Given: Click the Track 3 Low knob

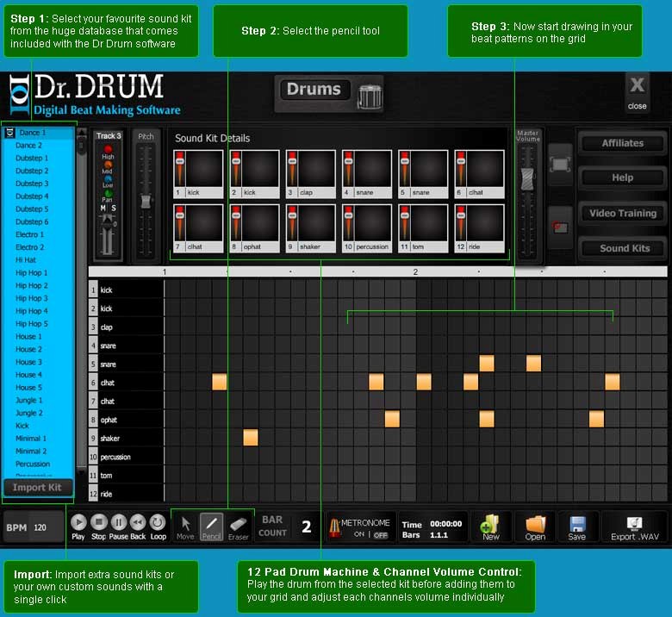Looking at the screenshot, I should pyautogui.click(x=108, y=178).
